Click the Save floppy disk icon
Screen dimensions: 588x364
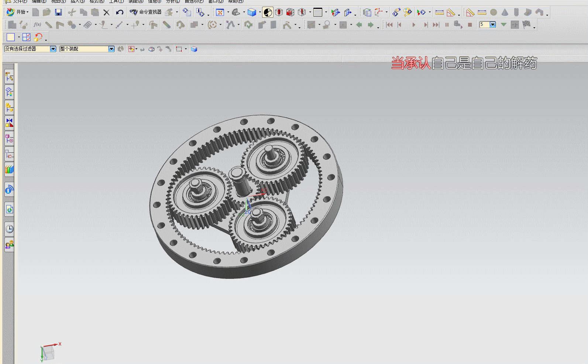(x=58, y=12)
